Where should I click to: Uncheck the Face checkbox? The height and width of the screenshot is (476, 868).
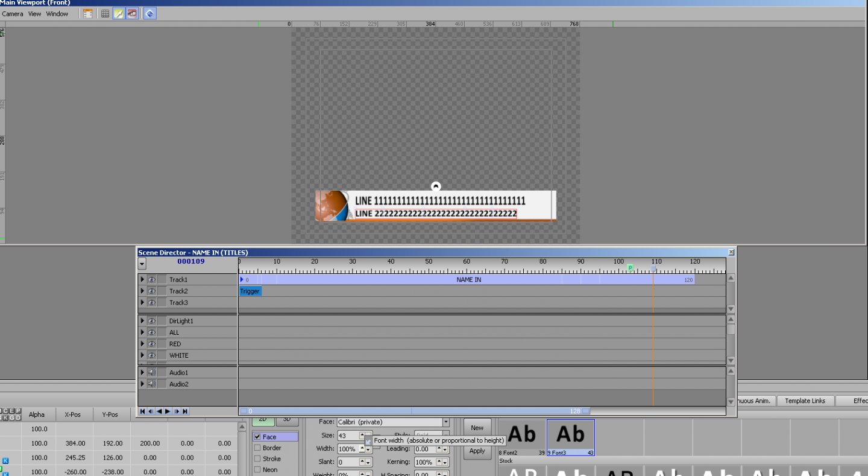click(258, 437)
